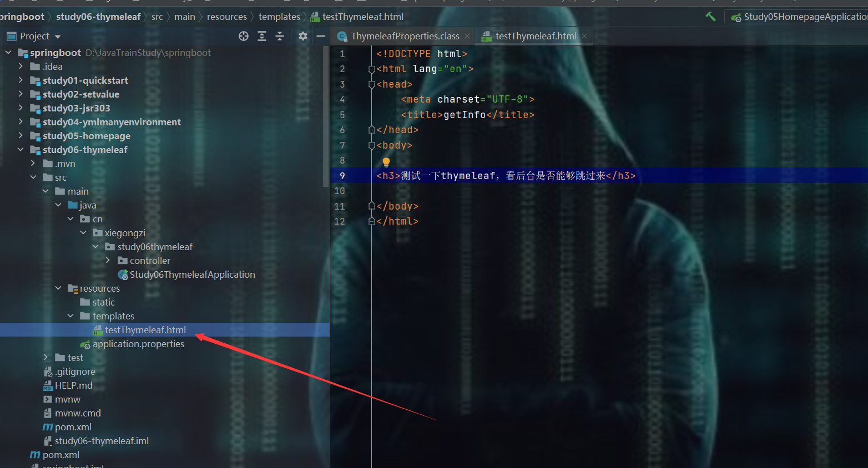Image resolution: width=868 pixels, height=468 pixels.
Task: Click the Maven icon of study06-thymeleaf's pom.xml
Action: tap(48, 427)
